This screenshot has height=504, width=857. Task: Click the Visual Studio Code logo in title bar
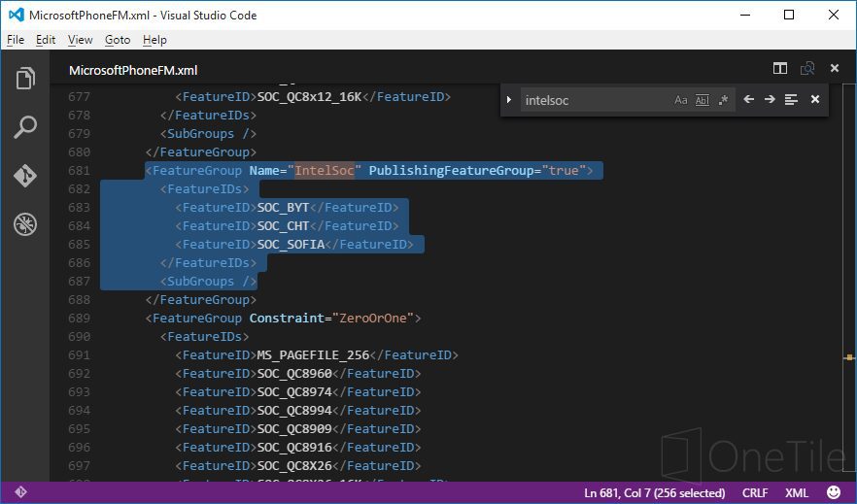(16, 15)
